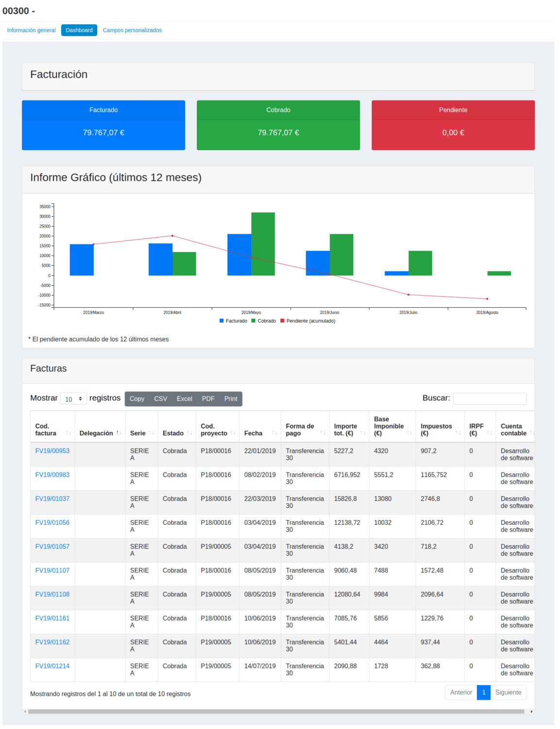Open invoice FV19/00953

[52, 451]
